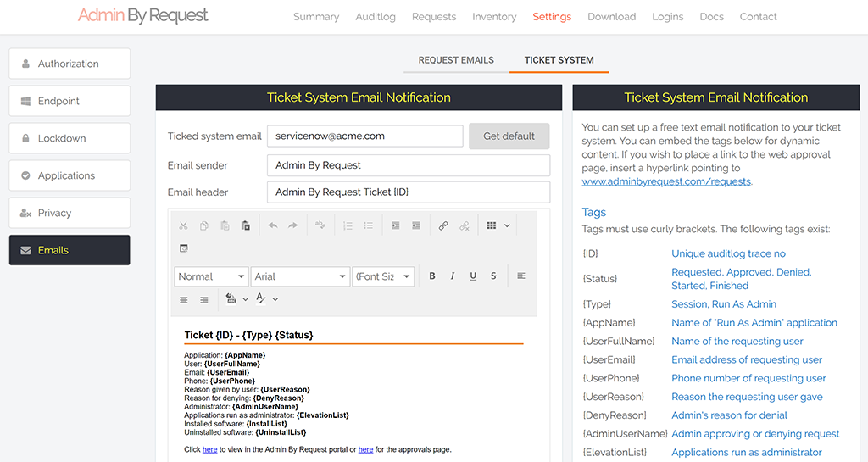Image resolution: width=868 pixels, height=462 pixels.
Task: Click the Get default button
Action: click(509, 136)
